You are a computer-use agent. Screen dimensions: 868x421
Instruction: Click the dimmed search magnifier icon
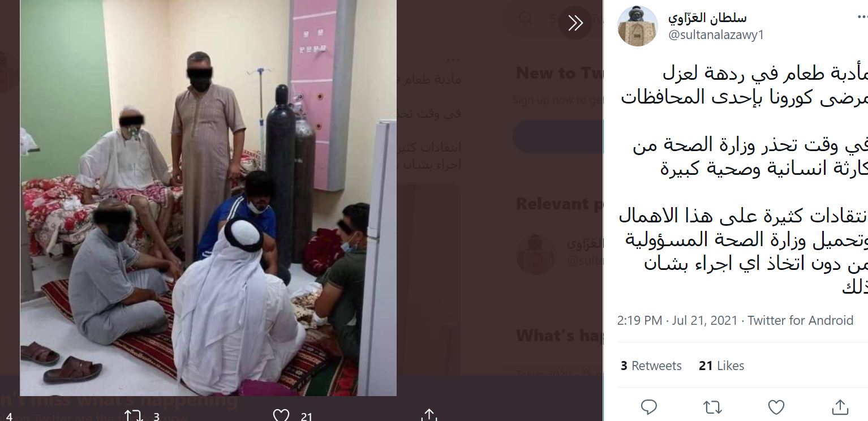526,19
